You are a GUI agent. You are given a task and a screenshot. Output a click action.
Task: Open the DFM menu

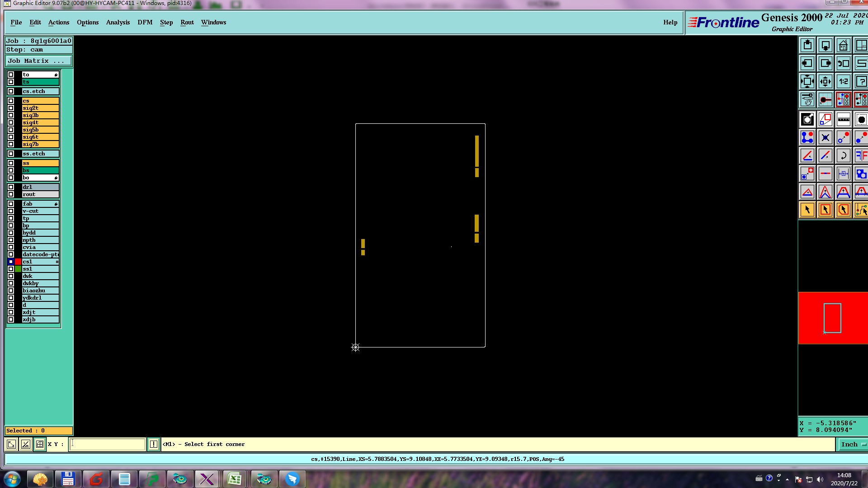point(145,22)
